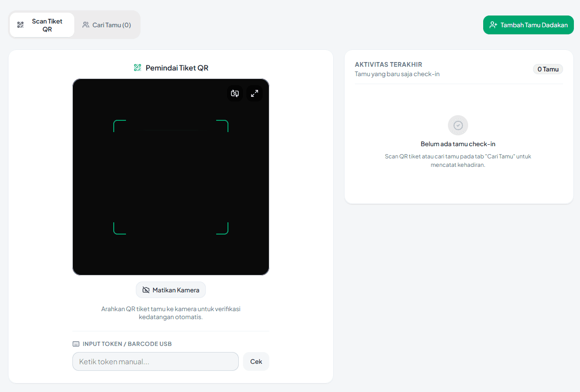
Task: Click the QR code icon in Scan Tiket tab
Action: [x=20, y=25]
